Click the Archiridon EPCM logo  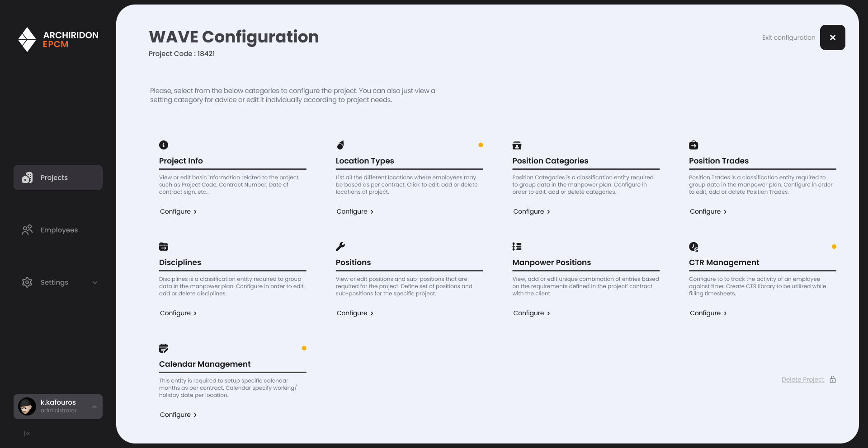tap(58, 40)
